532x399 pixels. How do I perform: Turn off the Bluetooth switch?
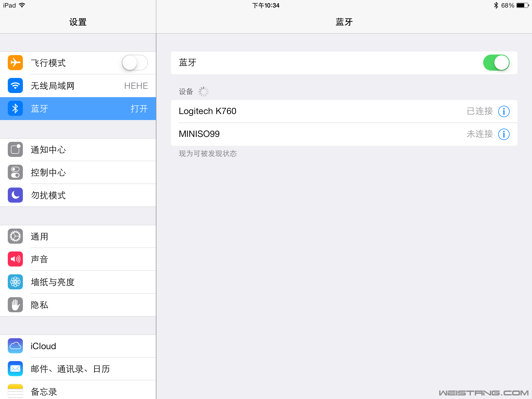tap(496, 63)
